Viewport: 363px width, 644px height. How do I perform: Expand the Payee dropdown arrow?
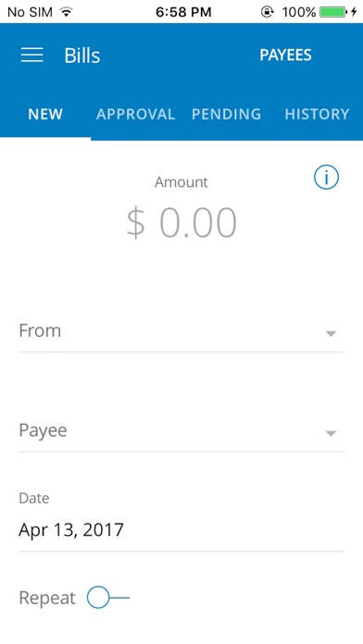coord(331,433)
